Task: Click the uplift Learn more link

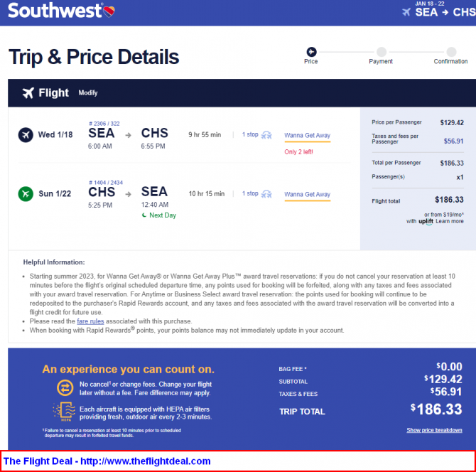Action: click(x=450, y=221)
